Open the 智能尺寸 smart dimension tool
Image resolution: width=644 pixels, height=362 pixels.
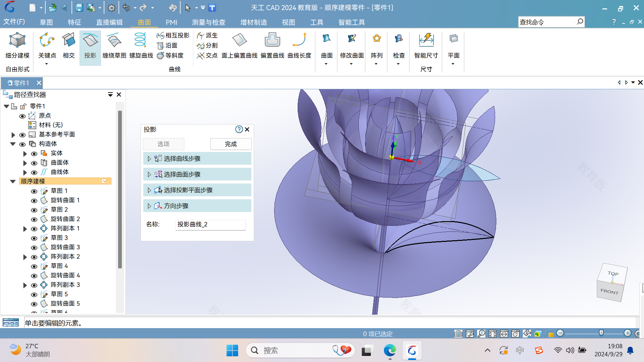[426, 46]
